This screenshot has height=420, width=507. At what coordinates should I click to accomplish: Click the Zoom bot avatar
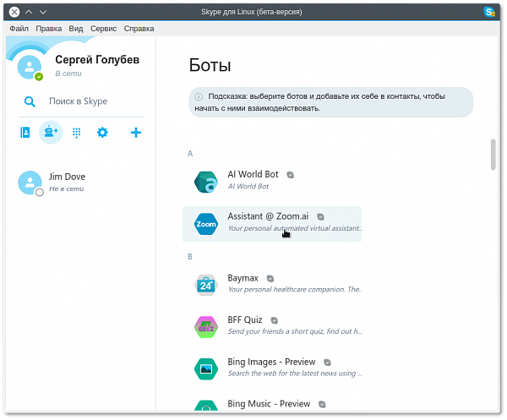pyautogui.click(x=206, y=224)
